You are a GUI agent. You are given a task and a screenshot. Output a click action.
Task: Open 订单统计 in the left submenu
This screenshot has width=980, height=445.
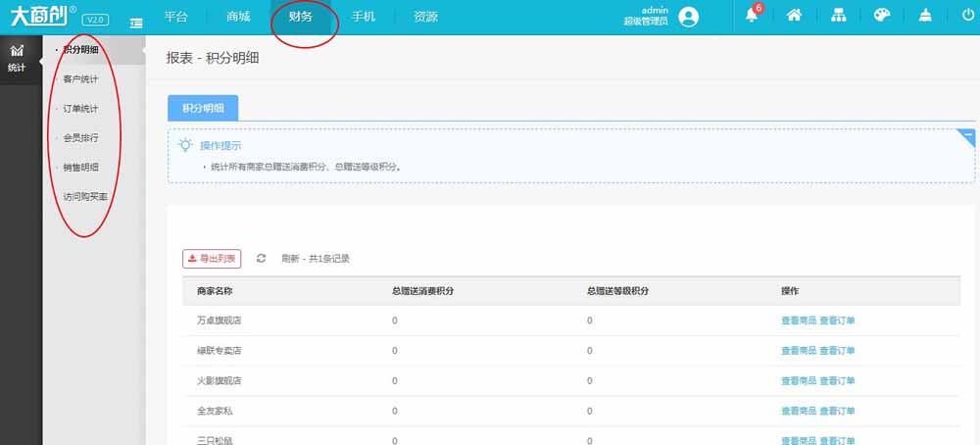point(80,108)
